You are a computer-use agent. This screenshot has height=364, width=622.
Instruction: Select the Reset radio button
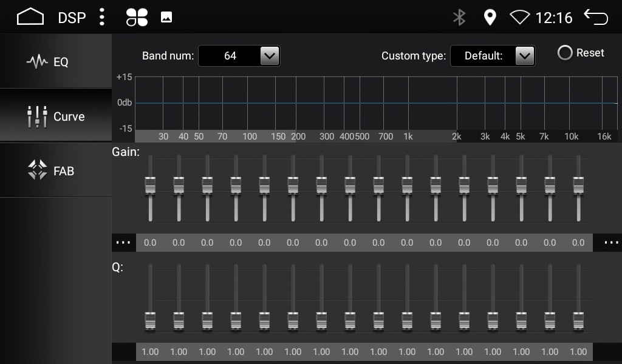(565, 53)
